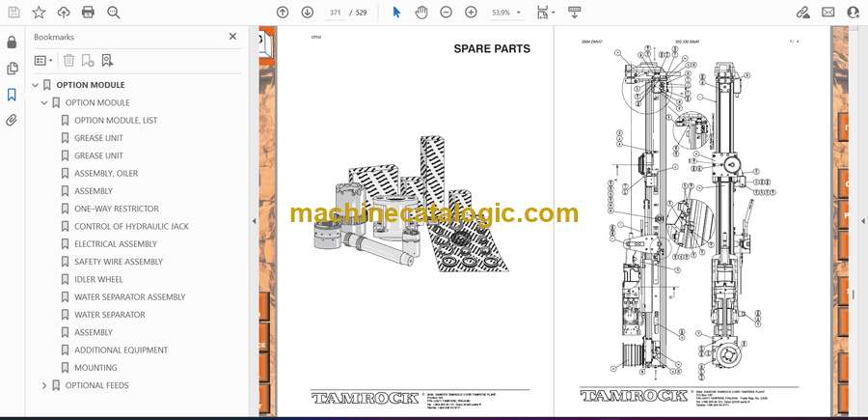Screen dimensions: 868x420
Task: Click the Bookmarks panel title
Action: click(54, 37)
